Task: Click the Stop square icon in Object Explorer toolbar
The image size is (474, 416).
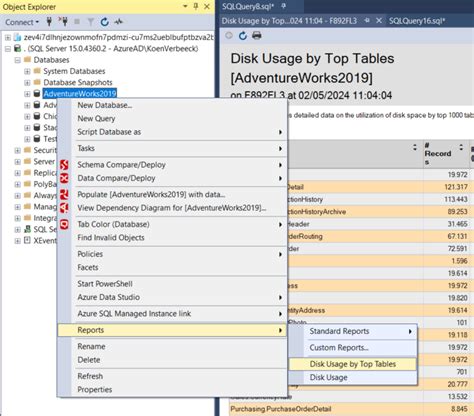Action: 77,22
